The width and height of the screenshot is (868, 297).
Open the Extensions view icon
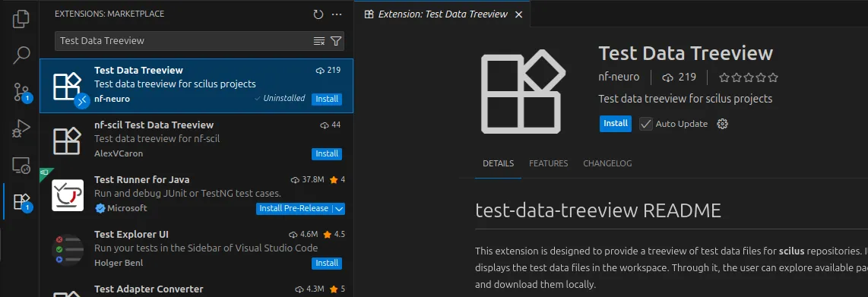click(21, 201)
